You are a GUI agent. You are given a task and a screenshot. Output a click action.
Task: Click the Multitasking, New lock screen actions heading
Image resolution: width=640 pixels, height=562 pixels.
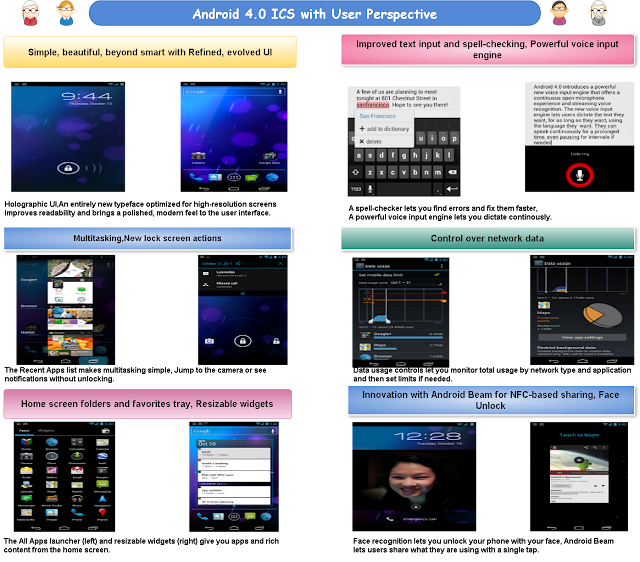pos(147,238)
